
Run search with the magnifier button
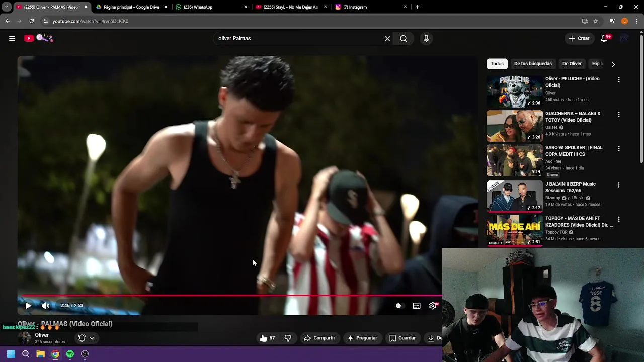point(404,38)
